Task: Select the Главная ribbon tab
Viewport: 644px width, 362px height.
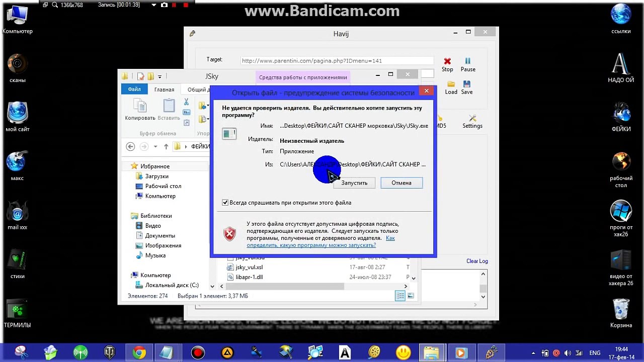Action: pos(164,89)
